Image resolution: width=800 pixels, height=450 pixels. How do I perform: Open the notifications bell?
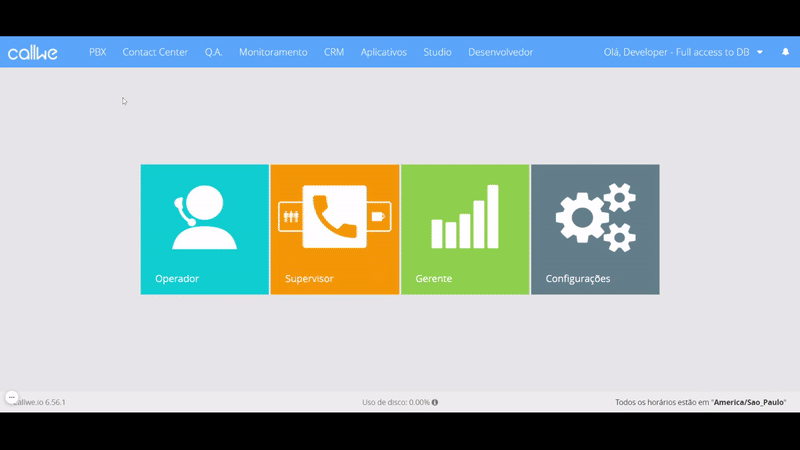click(785, 52)
